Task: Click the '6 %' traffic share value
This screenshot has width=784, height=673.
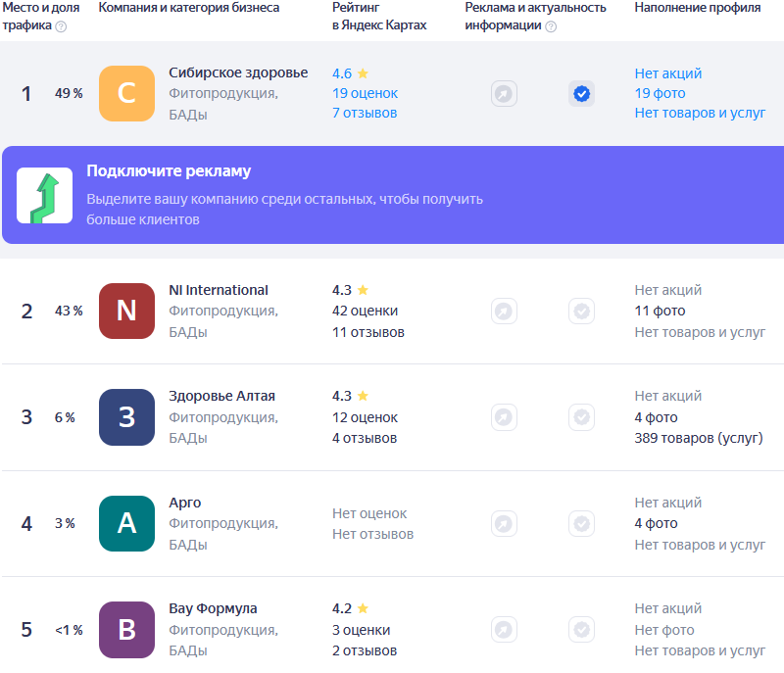Action: point(65,417)
